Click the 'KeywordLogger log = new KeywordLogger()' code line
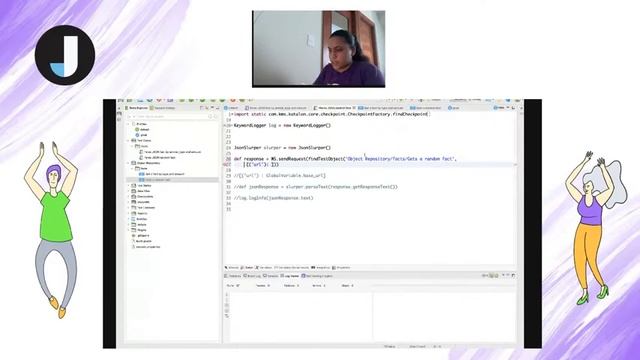Screen dimensions: 640x360 (x=282, y=126)
